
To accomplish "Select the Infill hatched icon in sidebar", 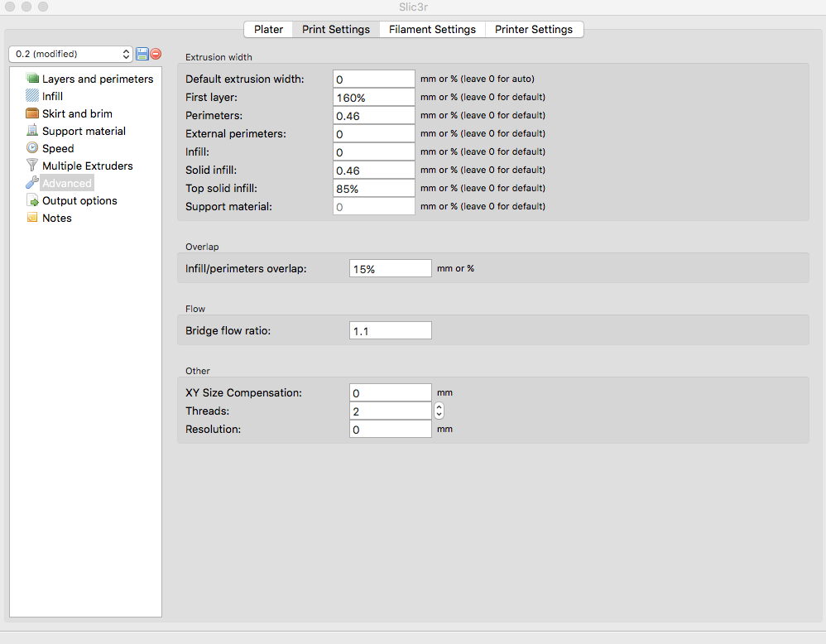I will (32, 96).
